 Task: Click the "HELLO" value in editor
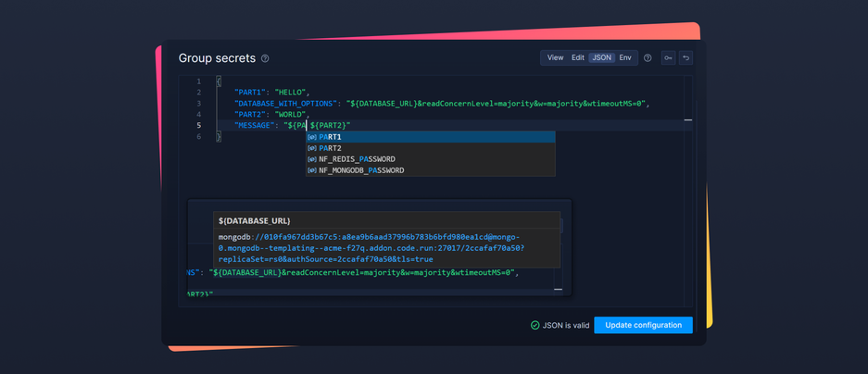(x=291, y=93)
